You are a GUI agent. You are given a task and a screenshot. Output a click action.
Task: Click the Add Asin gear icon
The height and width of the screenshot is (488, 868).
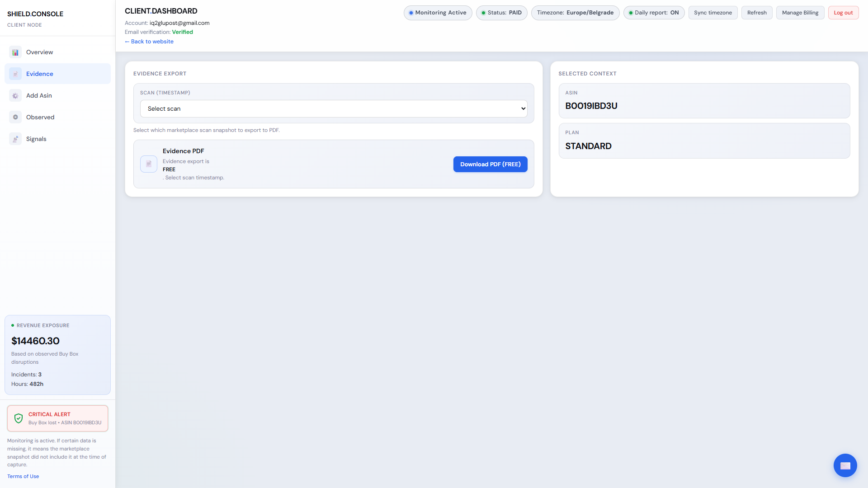click(15, 96)
